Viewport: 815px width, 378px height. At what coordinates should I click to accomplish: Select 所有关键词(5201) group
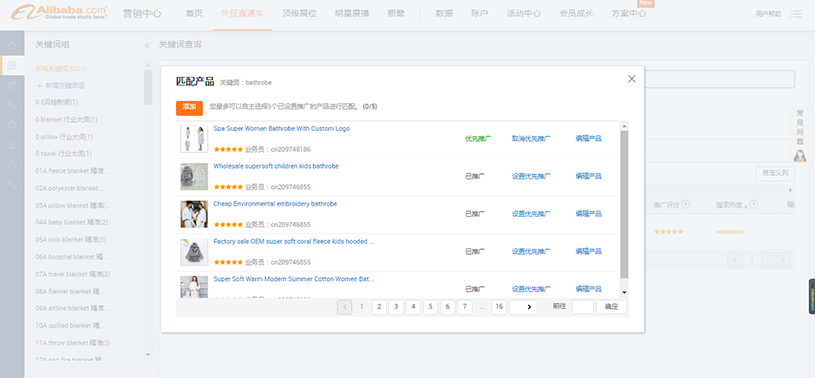[x=61, y=69]
